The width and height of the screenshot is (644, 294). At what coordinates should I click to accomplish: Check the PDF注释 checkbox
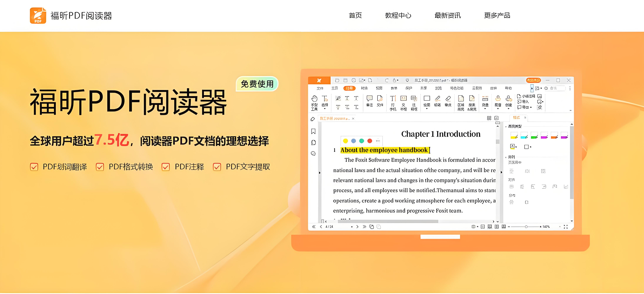166,167
